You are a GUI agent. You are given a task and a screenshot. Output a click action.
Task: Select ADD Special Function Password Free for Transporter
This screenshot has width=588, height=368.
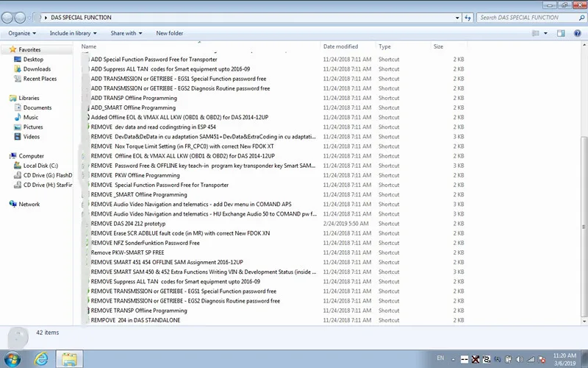point(154,60)
